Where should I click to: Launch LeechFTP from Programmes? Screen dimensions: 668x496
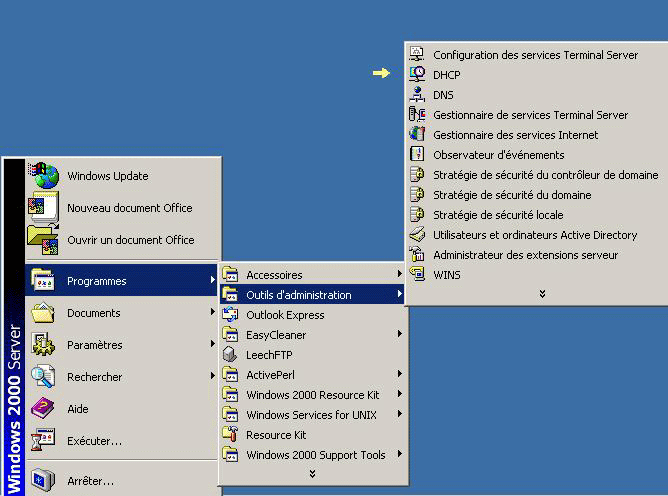(x=312, y=355)
